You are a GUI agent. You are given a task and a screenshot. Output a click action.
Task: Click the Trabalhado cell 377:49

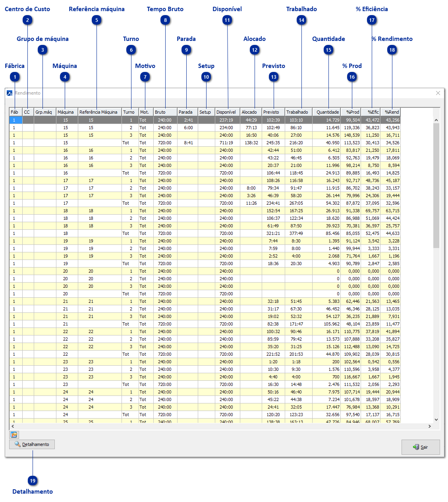pyautogui.click(x=299, y=233)
